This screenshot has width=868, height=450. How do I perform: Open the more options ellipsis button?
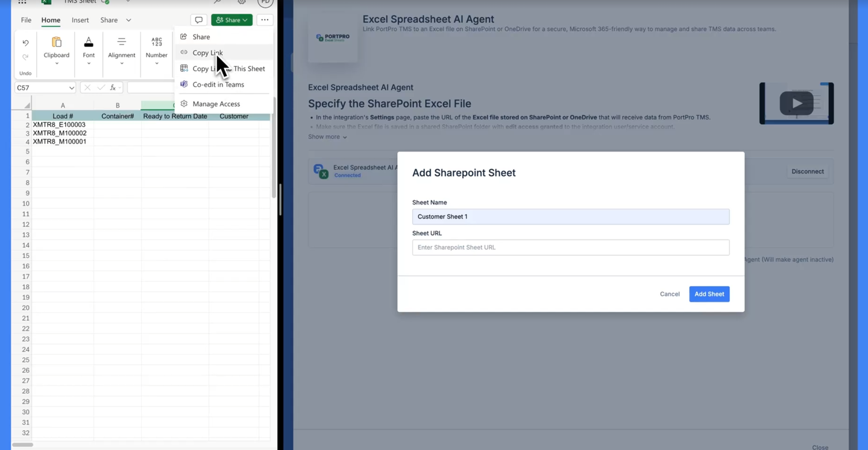click(265, 20)
